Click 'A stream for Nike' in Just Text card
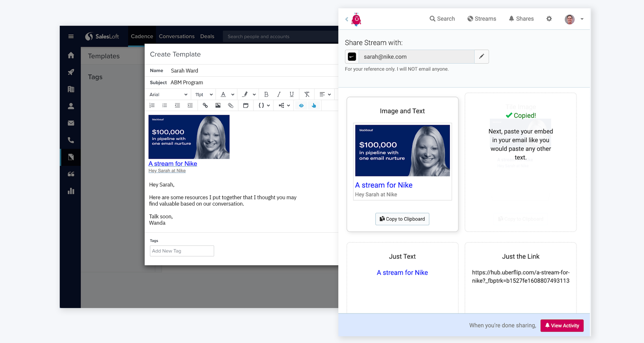 402,272
